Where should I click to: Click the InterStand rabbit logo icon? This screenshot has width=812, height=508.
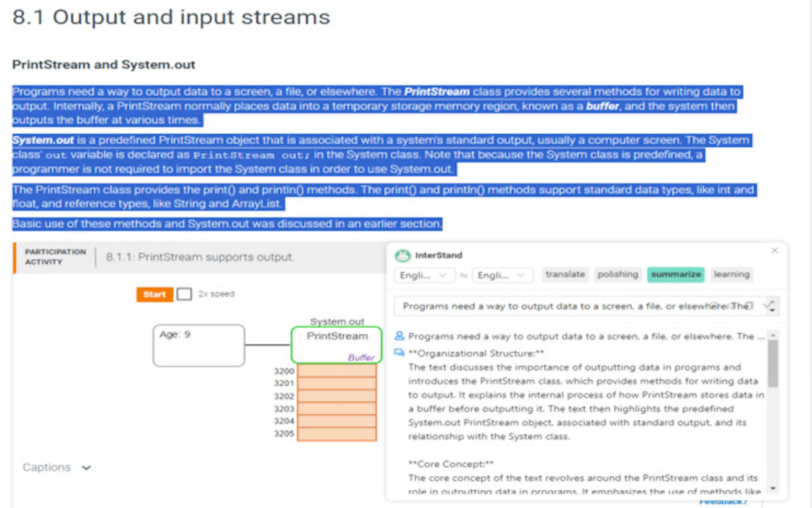coord(402,256)
